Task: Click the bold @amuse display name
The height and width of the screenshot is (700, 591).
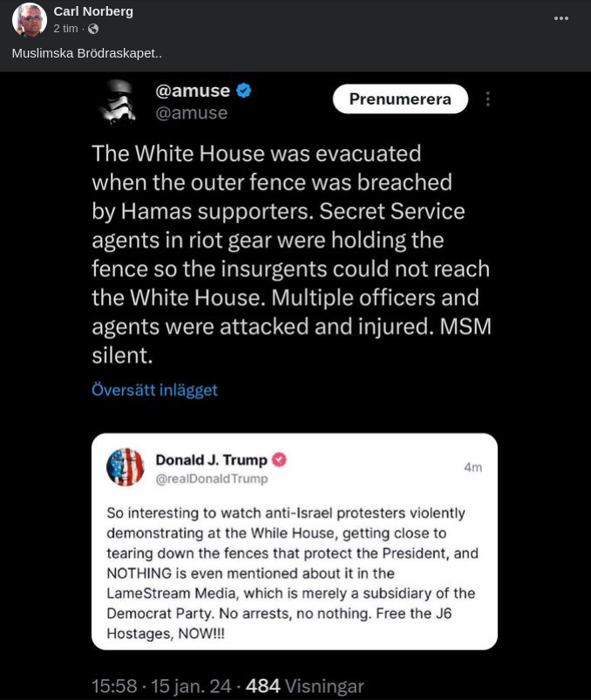Action: coord(193,91)
